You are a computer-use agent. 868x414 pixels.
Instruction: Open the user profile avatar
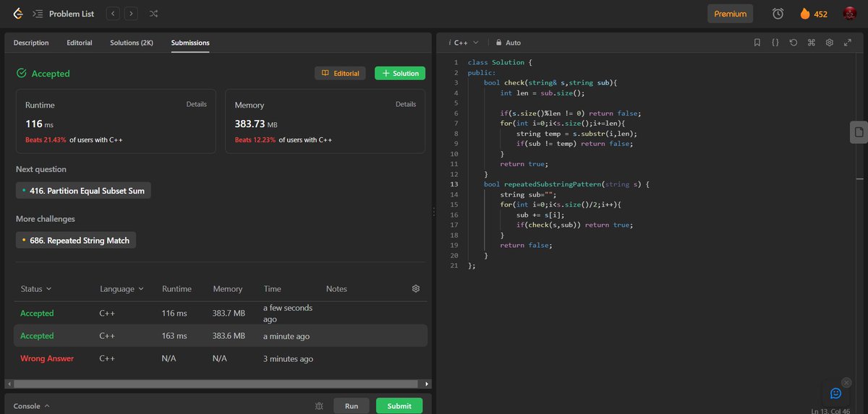850,14
